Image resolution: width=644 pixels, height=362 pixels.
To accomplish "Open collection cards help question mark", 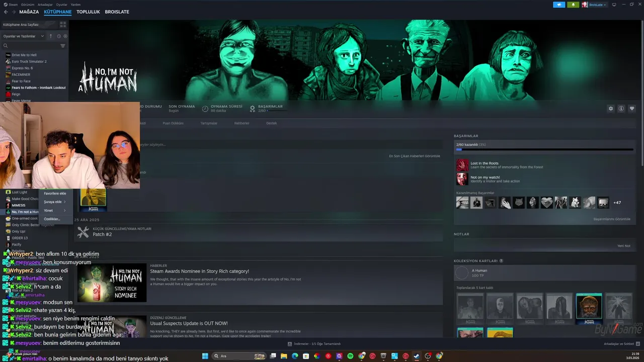I will (x=501, y=261).
